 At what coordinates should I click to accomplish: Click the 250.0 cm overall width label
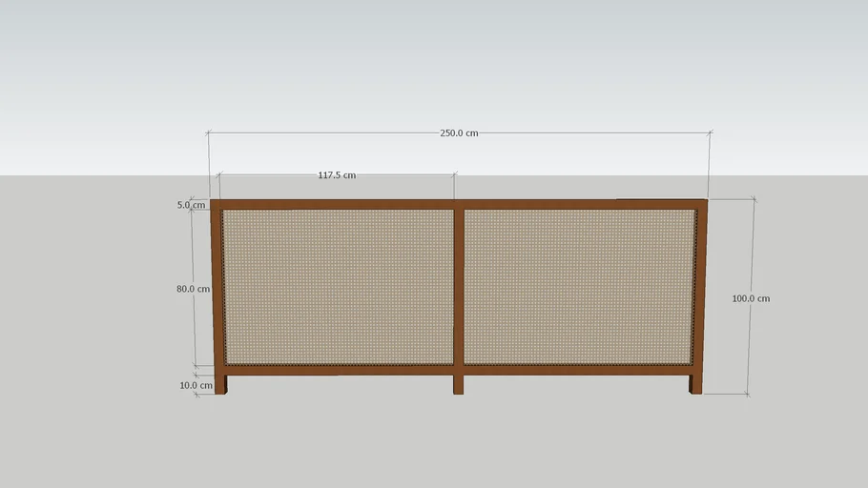(459, 133)
